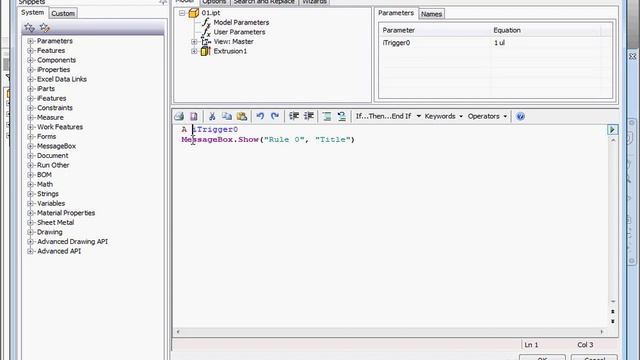
Task: Select the Forms snippet item
Action: (x=47, y=136)
